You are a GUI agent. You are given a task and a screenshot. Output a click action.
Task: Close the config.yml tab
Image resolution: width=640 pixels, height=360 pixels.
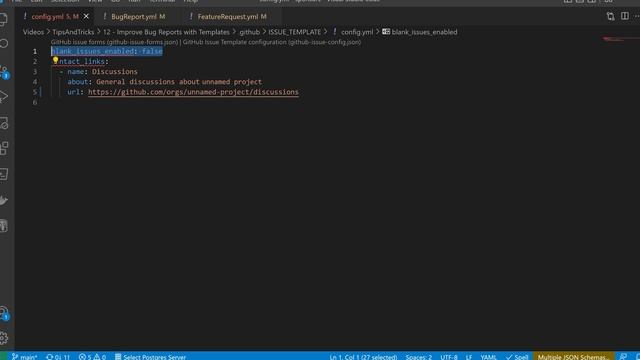(86, 16)
